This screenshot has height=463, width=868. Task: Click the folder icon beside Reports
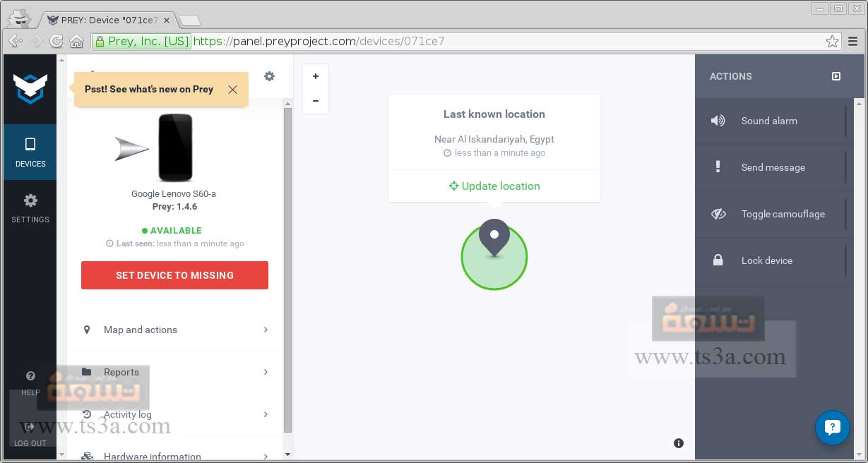pyautogui.click(x=87, y=372)
